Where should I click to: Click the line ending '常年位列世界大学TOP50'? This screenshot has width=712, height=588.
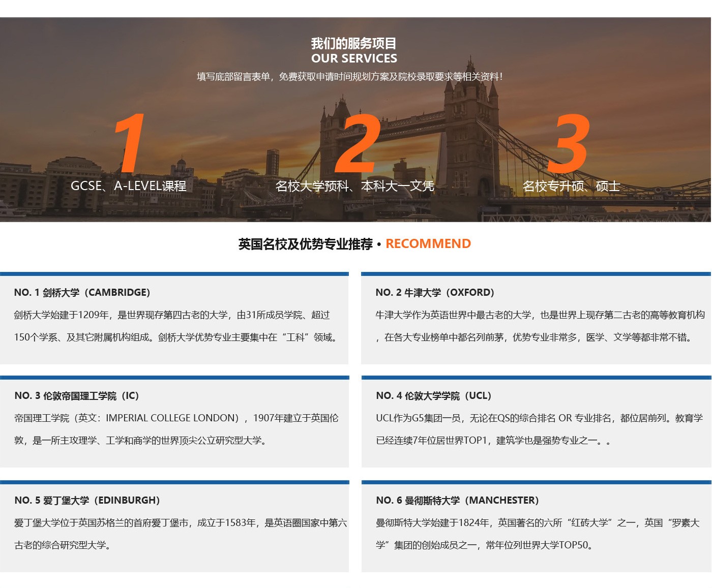[x=485, y=545]
